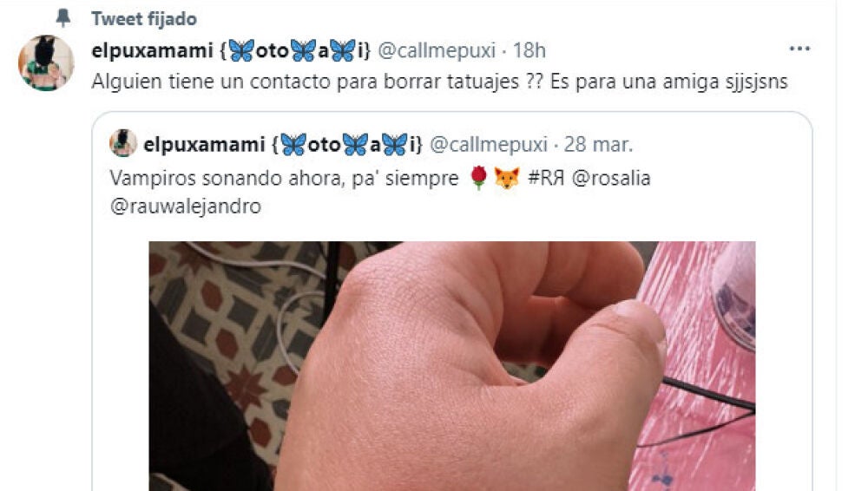Click the butterfly emoji after 'oto' in top name
868x491 pixels.
tap(303, 50)
